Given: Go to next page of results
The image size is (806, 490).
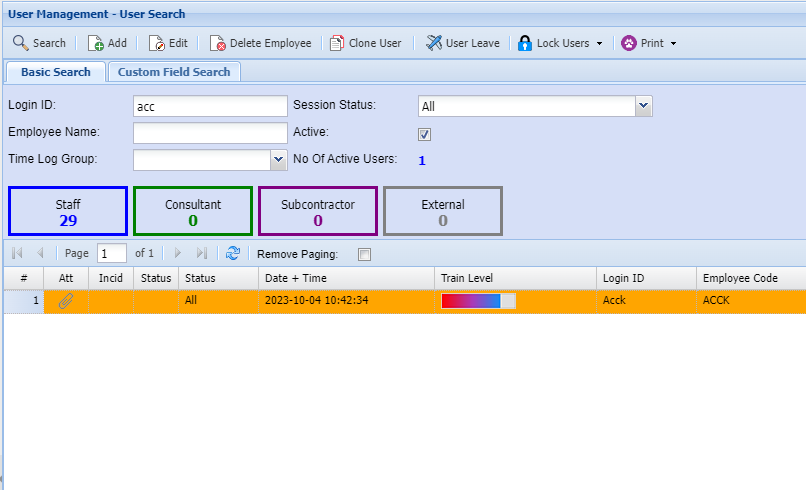Looking at the screenshot, I should click(x=178, y=253).
